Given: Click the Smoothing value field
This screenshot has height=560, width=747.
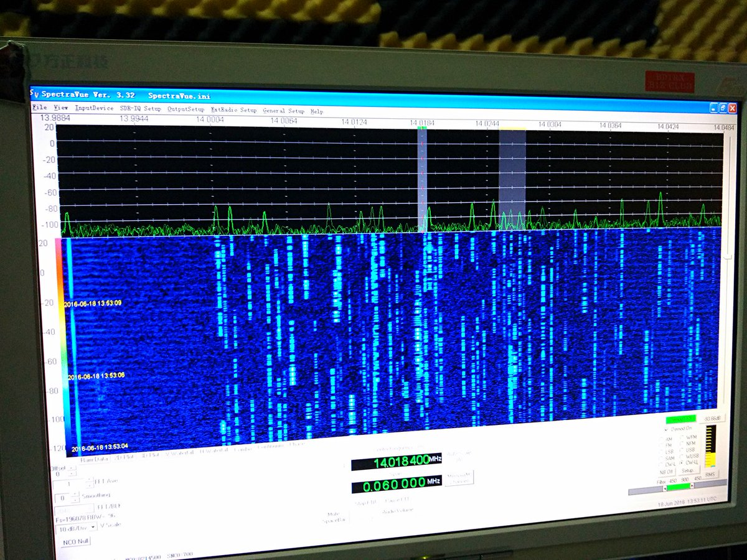Looking at the screenshot, I should (62, 498).
